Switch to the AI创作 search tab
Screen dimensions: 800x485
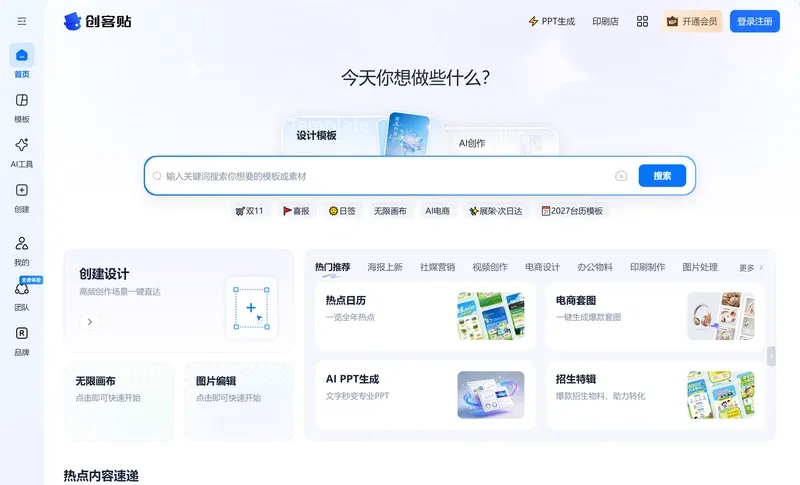pyautogui.click(x=472, y=143)
